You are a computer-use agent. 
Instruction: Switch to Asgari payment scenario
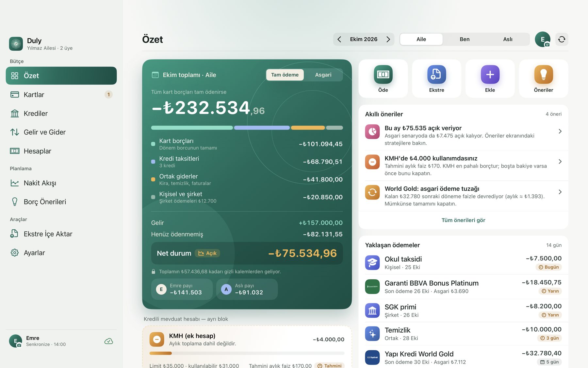point(323,75)
